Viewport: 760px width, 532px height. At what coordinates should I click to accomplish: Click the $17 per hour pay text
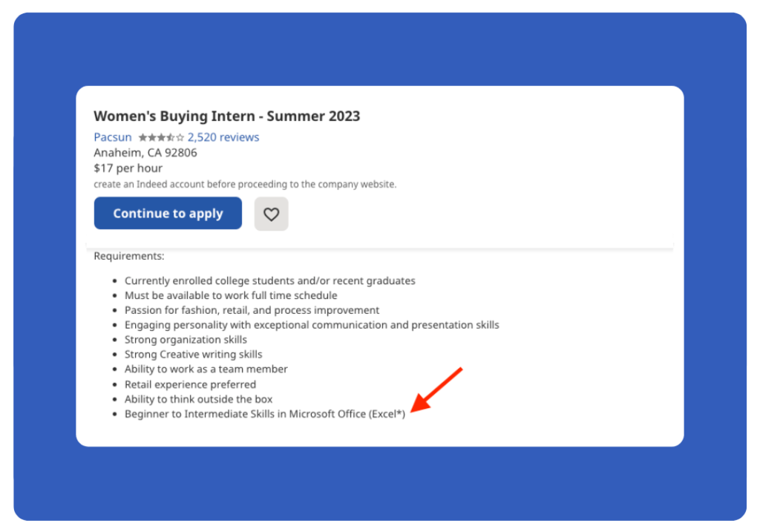pyautogui.click(x=128, y=168)
